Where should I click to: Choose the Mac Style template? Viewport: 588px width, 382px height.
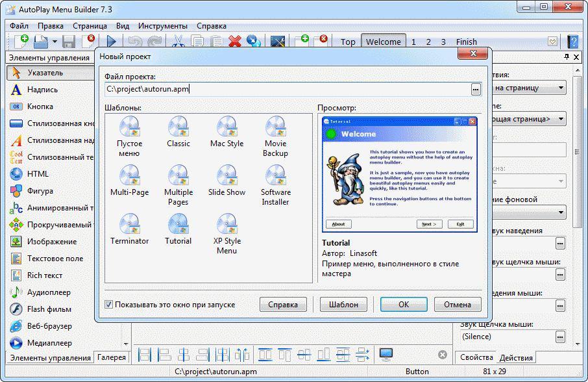(x=227, y=132)
